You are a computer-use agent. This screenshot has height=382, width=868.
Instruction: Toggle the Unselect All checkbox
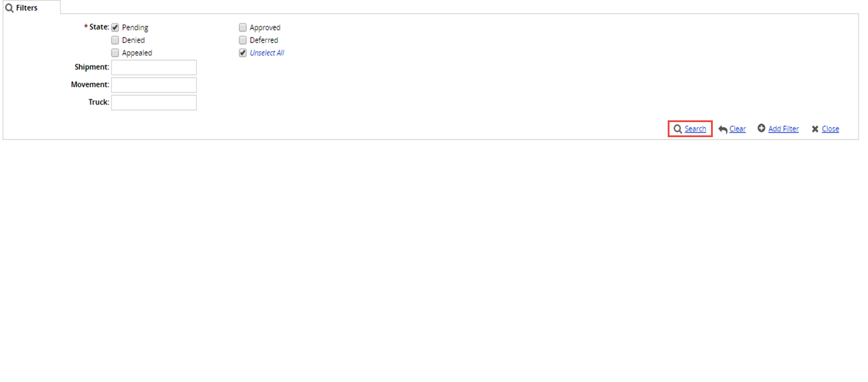tap(243, 53)
